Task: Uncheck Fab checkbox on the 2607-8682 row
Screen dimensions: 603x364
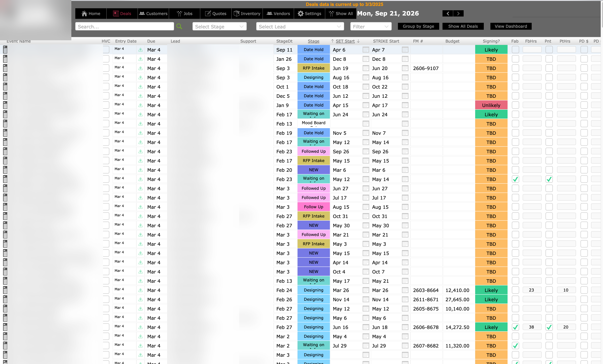Action: [515, 346]
